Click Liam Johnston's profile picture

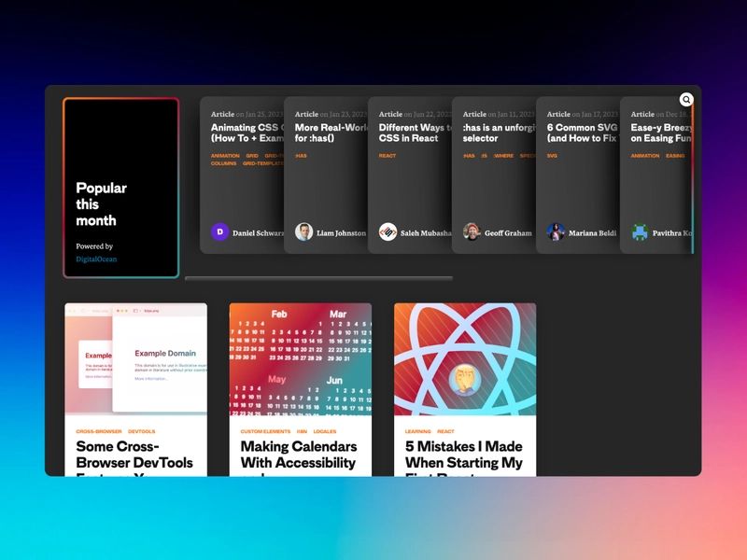302,231
